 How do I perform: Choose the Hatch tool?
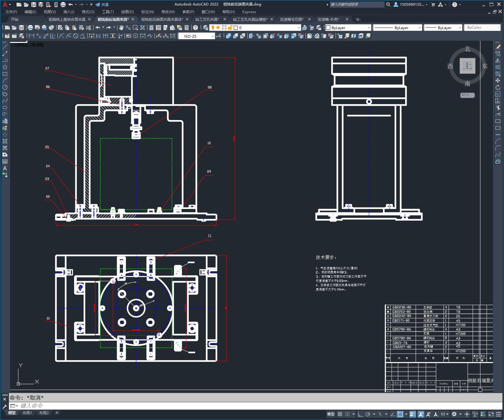[x=5, y=141]
